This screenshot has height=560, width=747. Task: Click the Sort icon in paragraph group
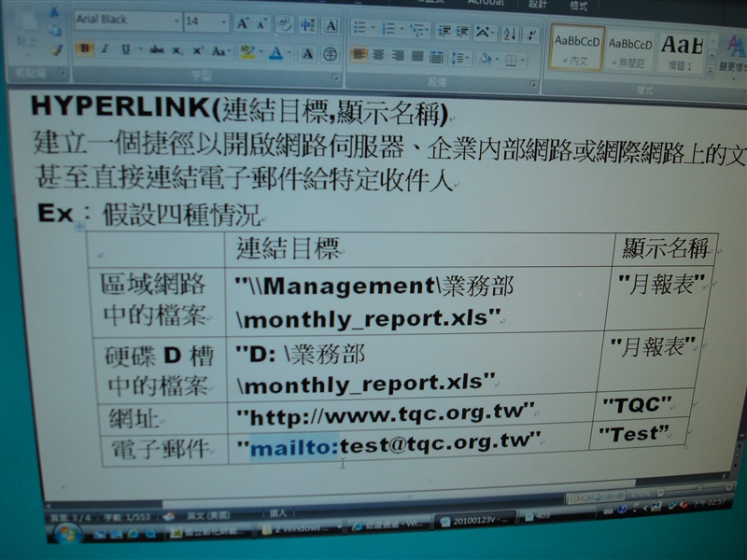click(509, 34)
